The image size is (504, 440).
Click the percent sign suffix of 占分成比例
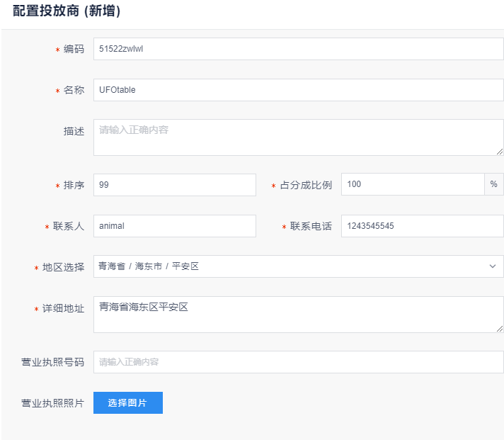coord(493,184)
